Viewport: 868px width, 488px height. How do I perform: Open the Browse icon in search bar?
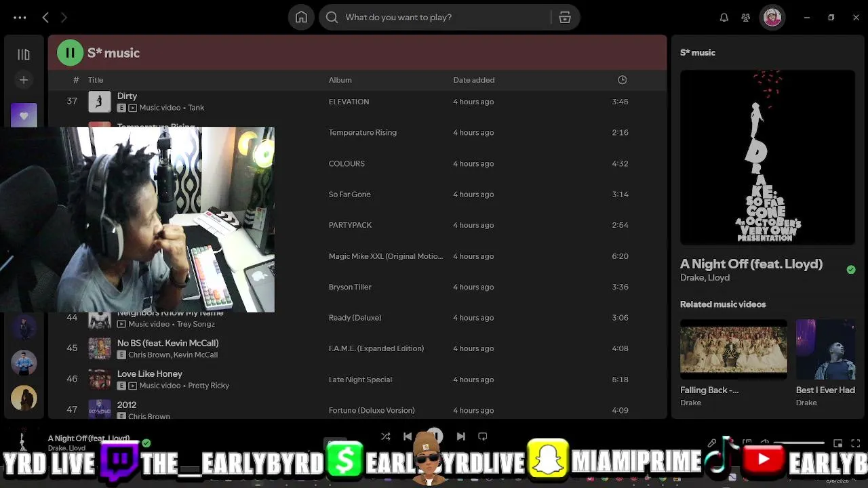565,18
